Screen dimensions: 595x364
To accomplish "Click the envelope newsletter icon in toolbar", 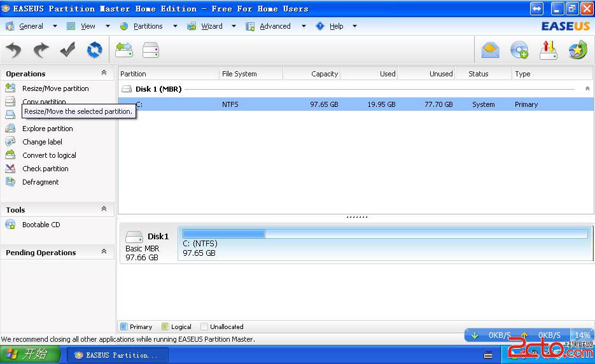I will click(x=490, y=50).
